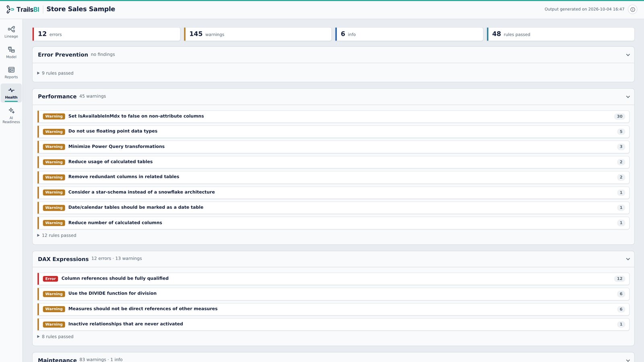Open 'Use the DIVIDE function for division' rule
The image size is (644, 362).
[334, 294]
